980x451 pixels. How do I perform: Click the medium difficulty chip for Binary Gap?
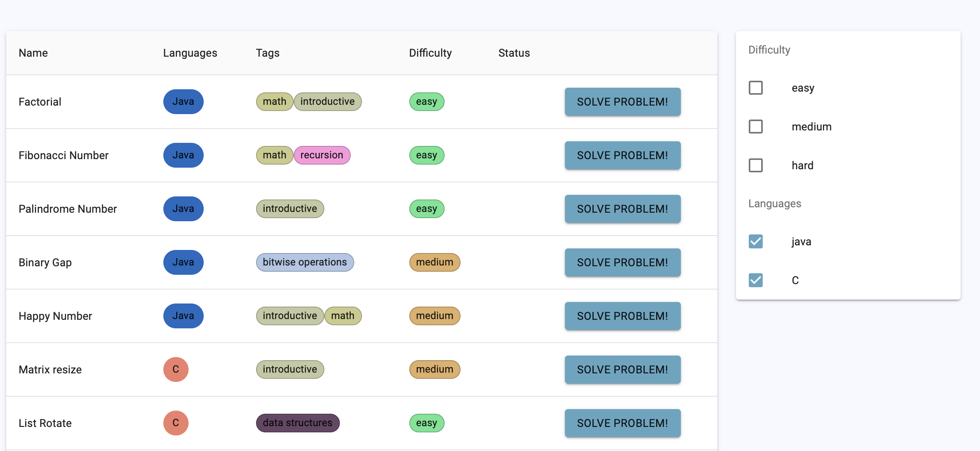point(435,262)
